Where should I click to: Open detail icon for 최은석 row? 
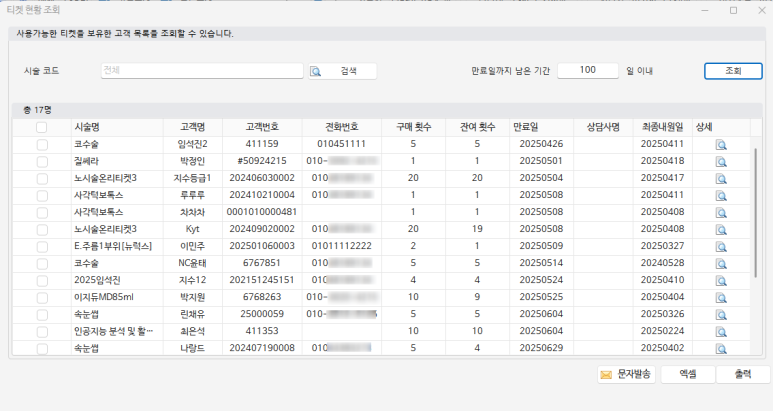(x=721, y=332)
